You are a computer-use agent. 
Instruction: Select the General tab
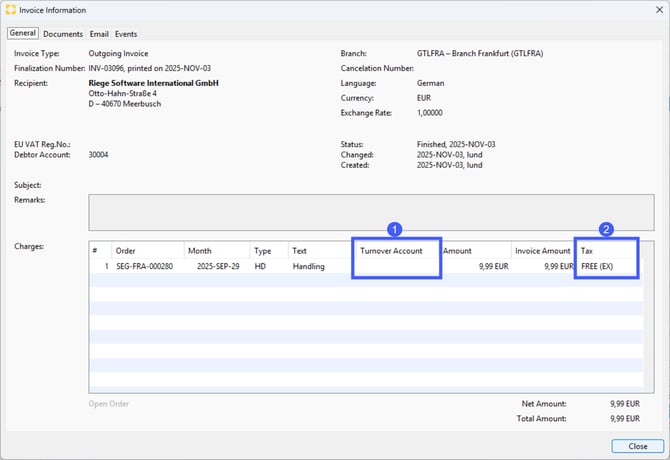[x=22, y=34]
